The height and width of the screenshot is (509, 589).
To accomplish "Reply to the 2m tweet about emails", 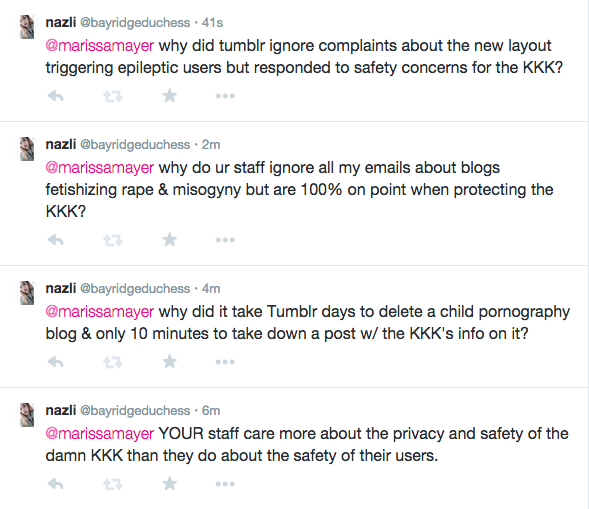I will pyautogui.click(x=56, y=240).
